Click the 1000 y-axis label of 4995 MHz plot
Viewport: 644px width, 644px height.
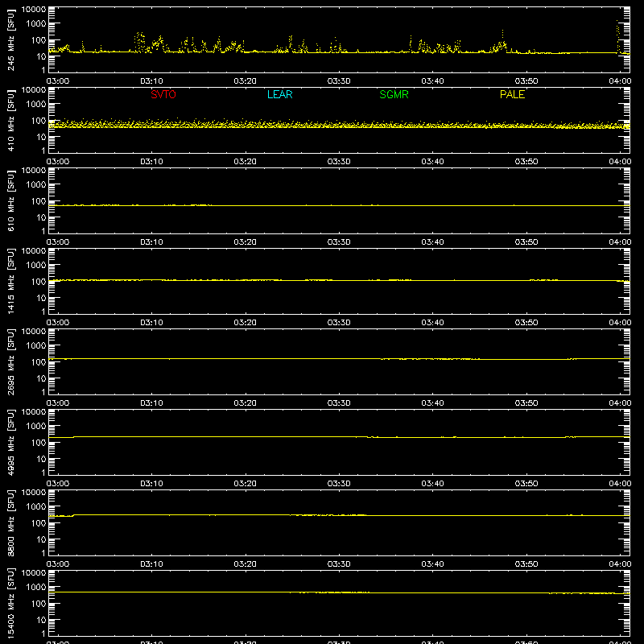click(x=36, y=427)
